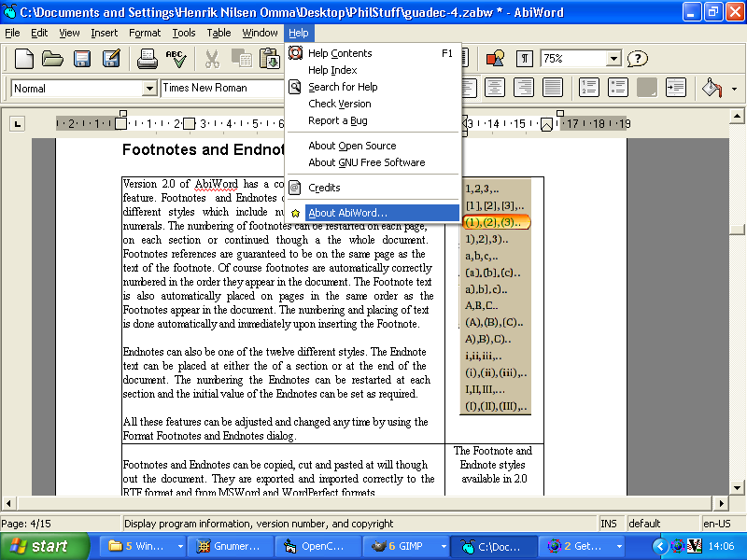The height and width of the screenshot is (560, 747).
Task: Select About AbiWord menu item
Action: (x=347, y=213)
